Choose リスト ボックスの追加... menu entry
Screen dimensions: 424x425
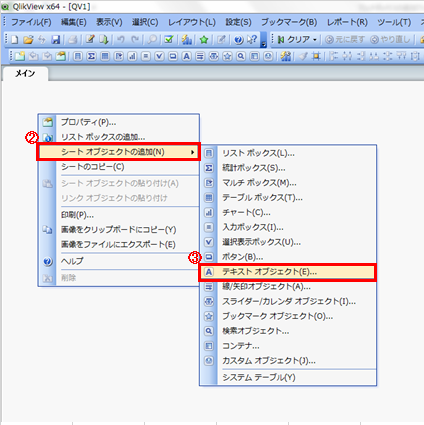tap(119, 137)
